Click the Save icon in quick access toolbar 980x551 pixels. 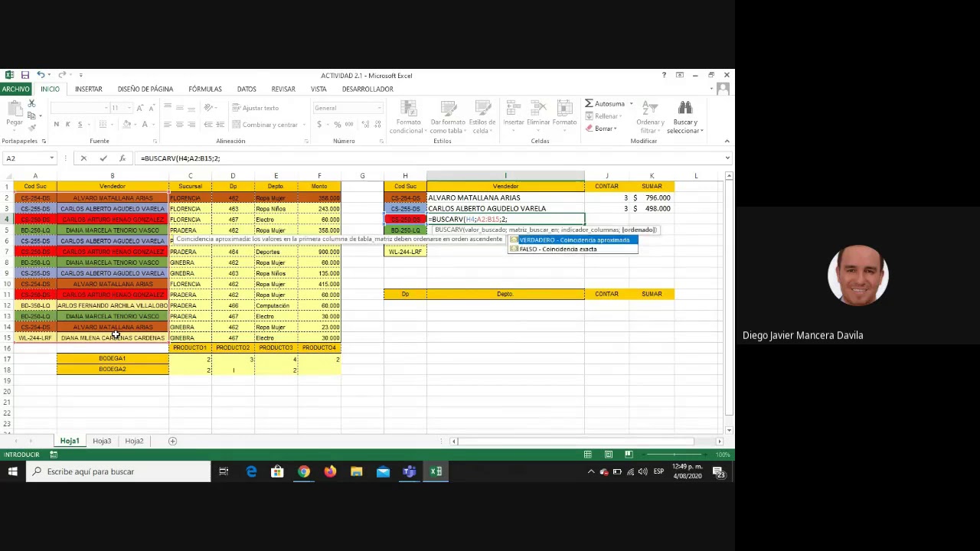(x=25, y=75)
